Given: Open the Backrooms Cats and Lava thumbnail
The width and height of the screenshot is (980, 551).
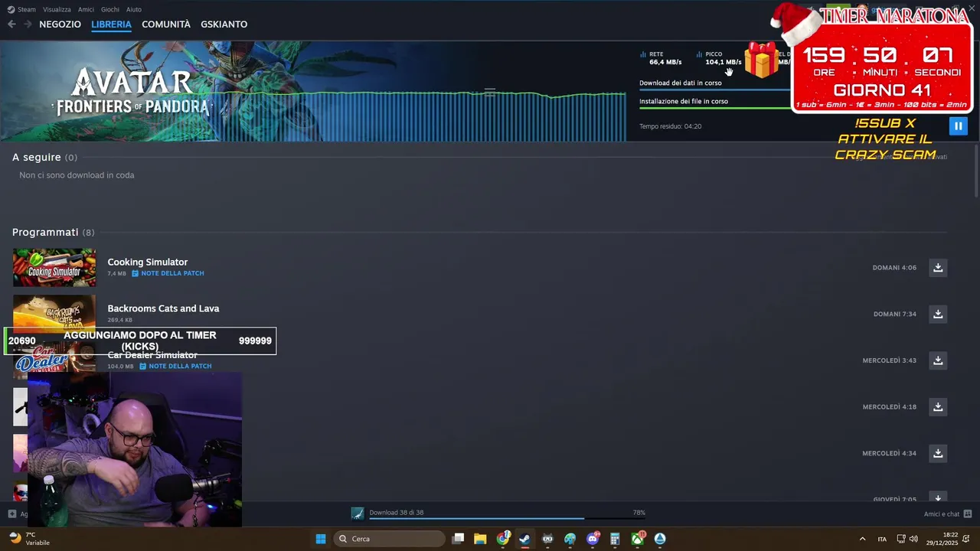Looking at the screenshot, I should (x=54, y=311).
